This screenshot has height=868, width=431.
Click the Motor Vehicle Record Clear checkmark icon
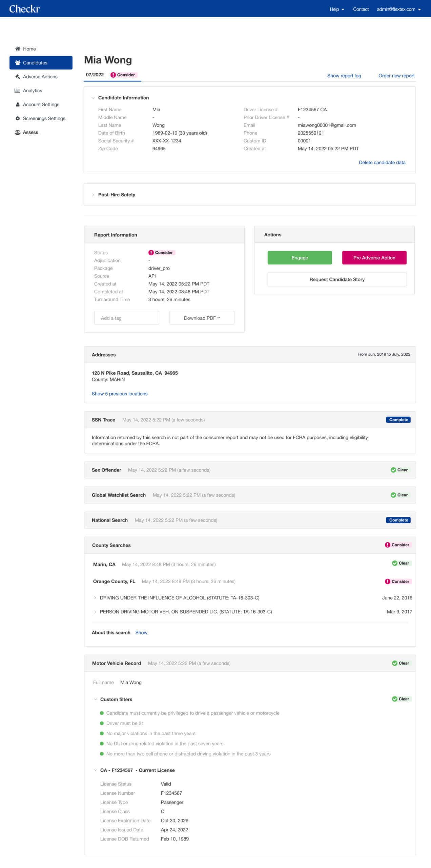pyautogui.click(x=395, y=663)
